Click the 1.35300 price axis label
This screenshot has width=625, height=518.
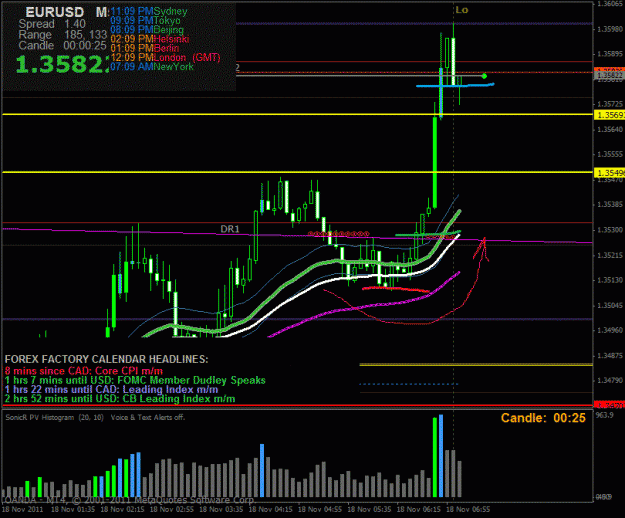609,230
